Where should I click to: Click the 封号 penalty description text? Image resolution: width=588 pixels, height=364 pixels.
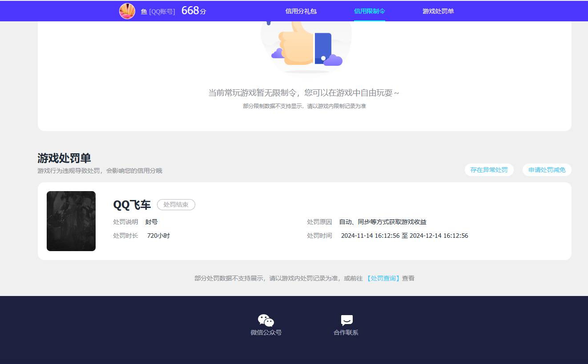(x=151, y=222)
